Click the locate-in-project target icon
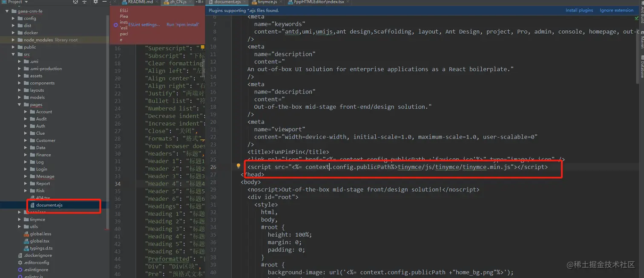Viewport: 644px width, 278px height. pos(75,2)
